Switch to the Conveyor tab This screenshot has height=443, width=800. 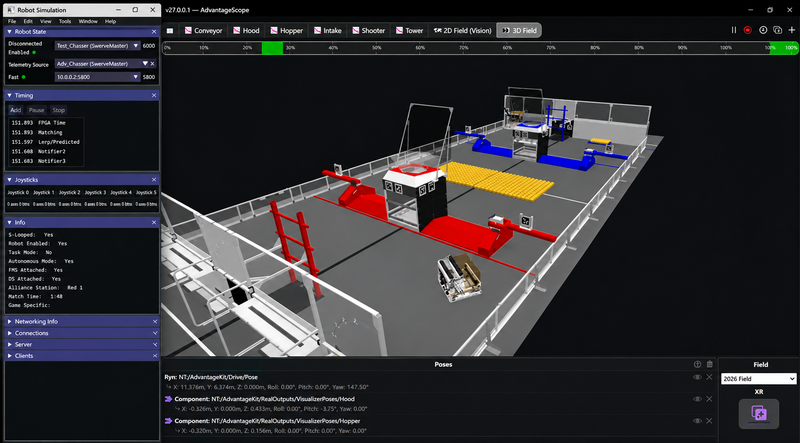[203, 31]
